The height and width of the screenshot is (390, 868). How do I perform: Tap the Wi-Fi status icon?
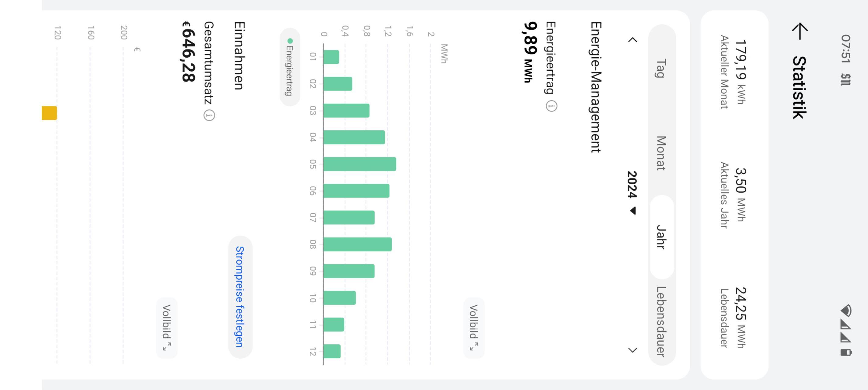pyautogui.click(x=846, y=310)
